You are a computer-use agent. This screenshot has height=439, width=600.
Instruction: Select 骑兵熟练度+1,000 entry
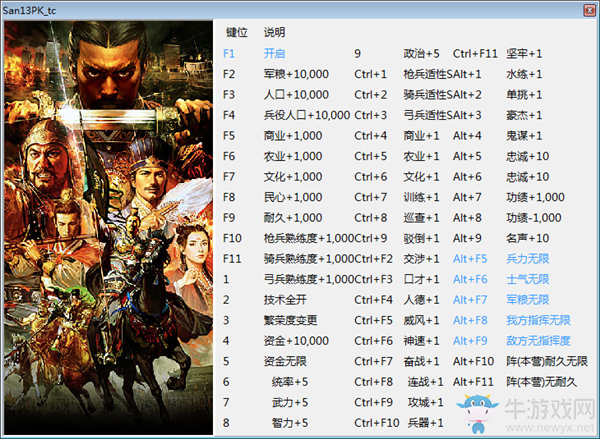click(x=309, y=259)
